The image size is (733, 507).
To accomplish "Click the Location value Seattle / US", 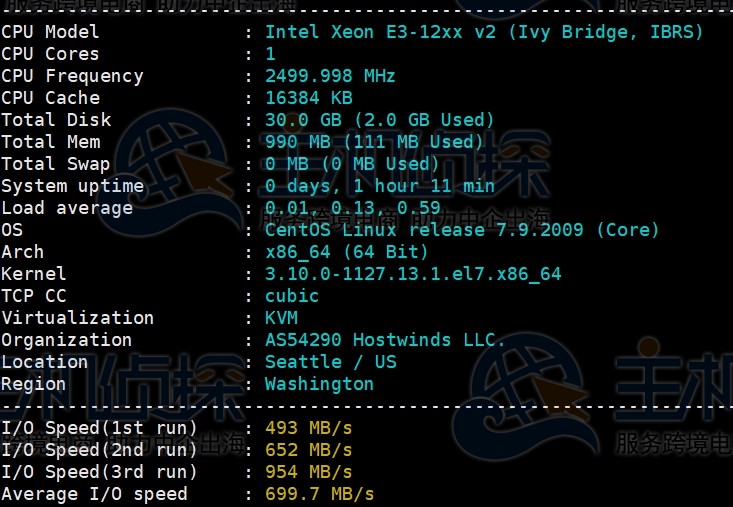I will click(x=330, y=362).
